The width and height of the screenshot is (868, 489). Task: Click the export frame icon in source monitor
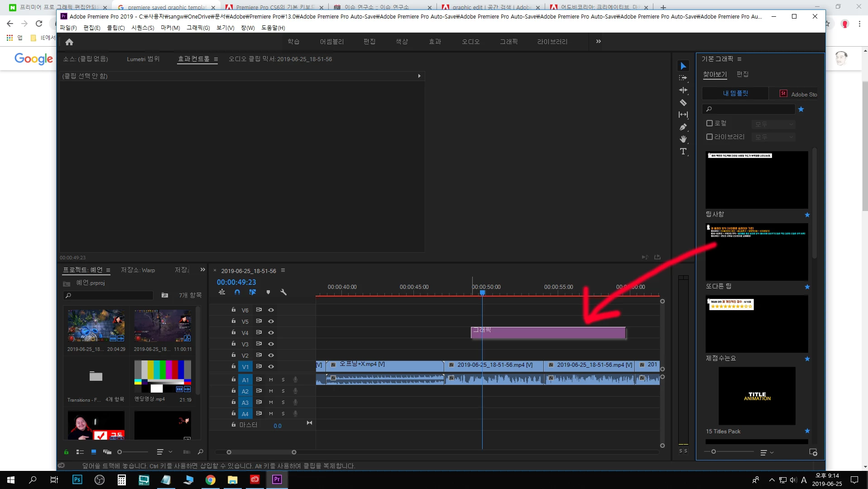pos(657,257)
